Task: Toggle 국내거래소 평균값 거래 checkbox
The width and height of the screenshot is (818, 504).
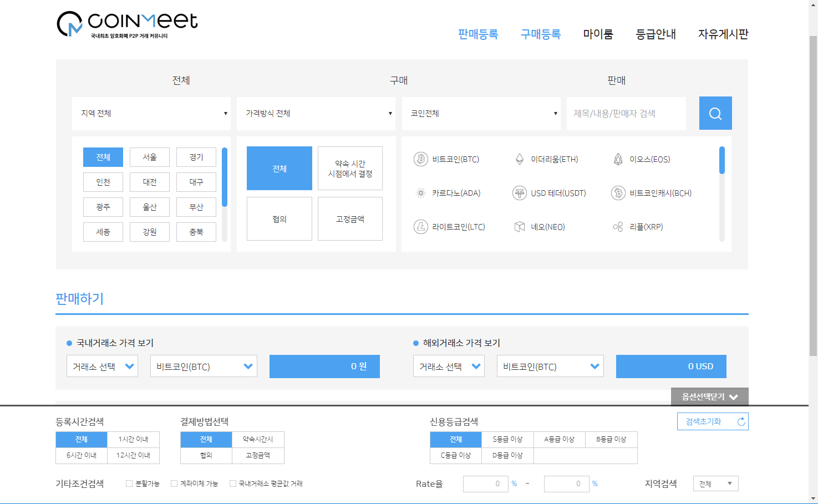Action: 233,483
